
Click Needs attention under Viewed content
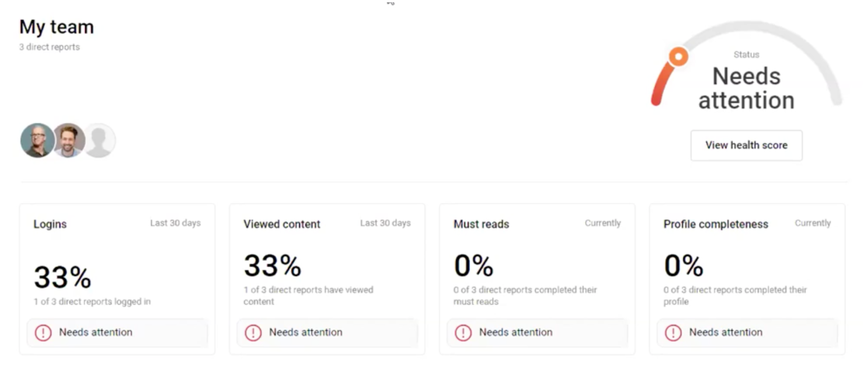[306, 332]
